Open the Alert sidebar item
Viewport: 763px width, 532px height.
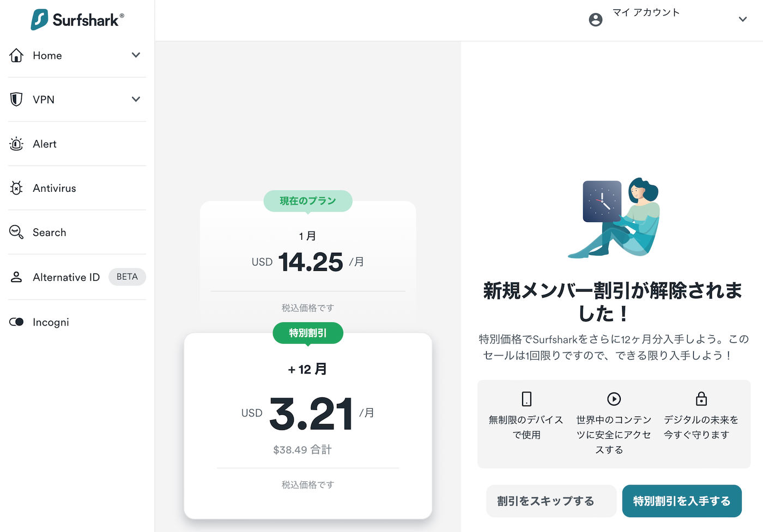pyautogui.click(x=77, y=144)
